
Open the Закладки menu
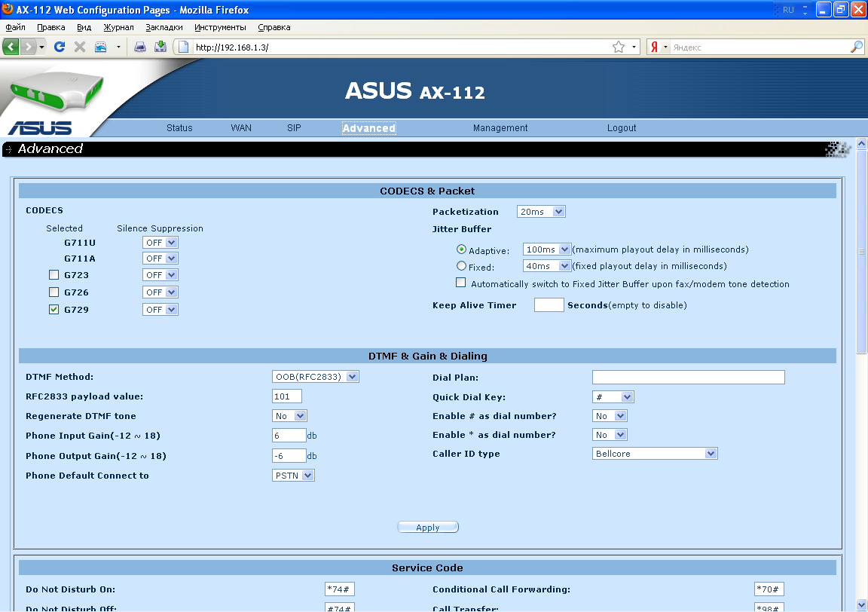[164, 27]
